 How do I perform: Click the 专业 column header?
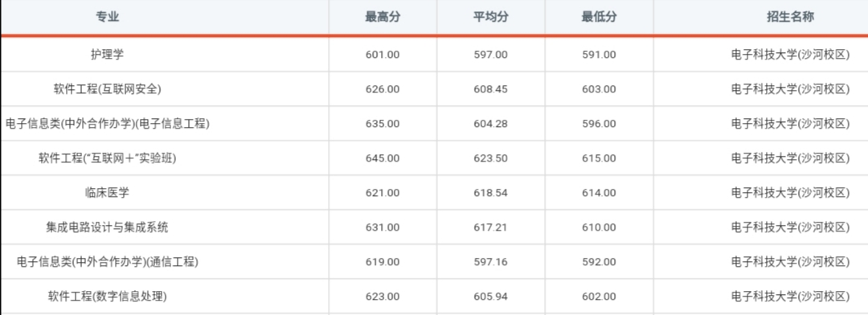click(x=108, y=17)
